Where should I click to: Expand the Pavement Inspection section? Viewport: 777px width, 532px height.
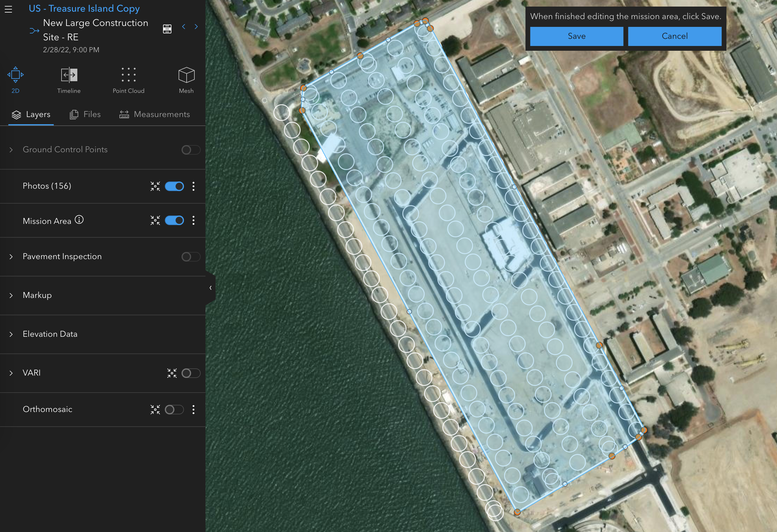[x=11, y=257]
